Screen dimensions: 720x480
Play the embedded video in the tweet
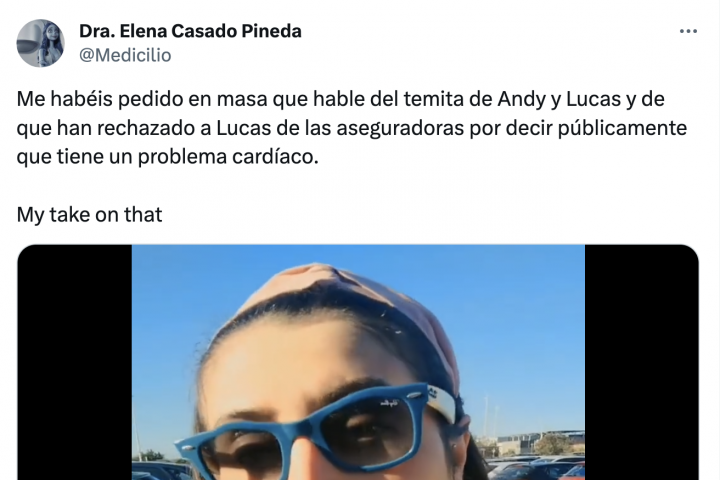358,362
